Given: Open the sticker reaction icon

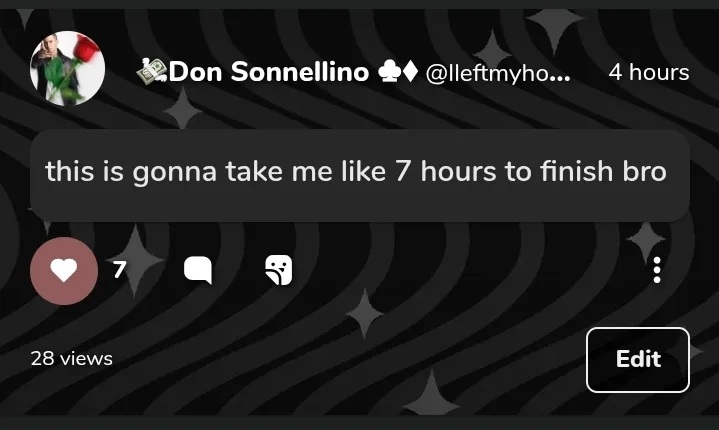Looking at the screenshot, I should pos(278,270).
